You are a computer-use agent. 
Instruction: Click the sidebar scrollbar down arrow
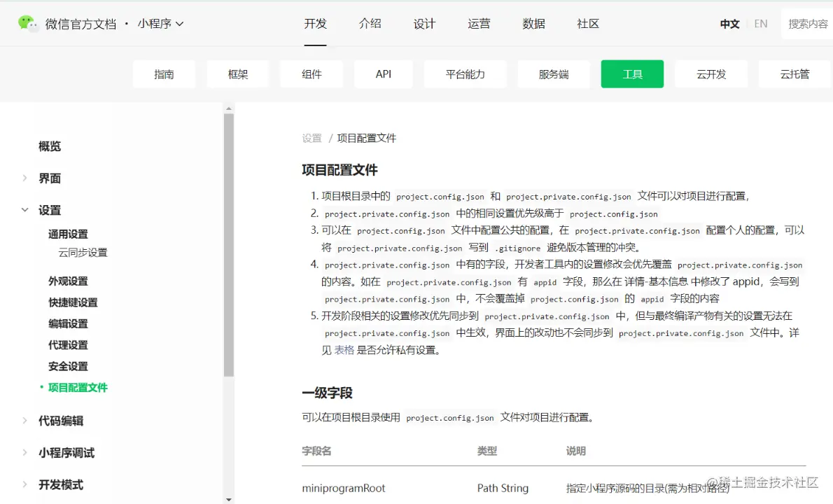[229, 499]
